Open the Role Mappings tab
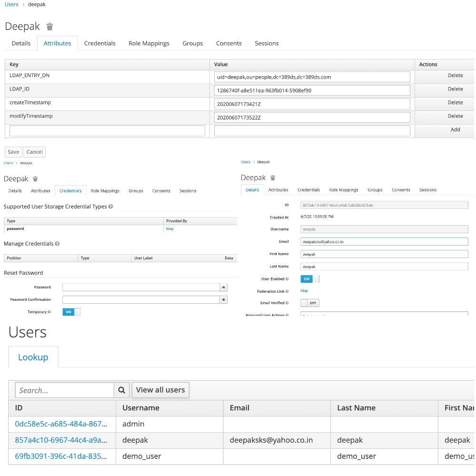This screenshot has width=476, height=476. click(149, 43)
